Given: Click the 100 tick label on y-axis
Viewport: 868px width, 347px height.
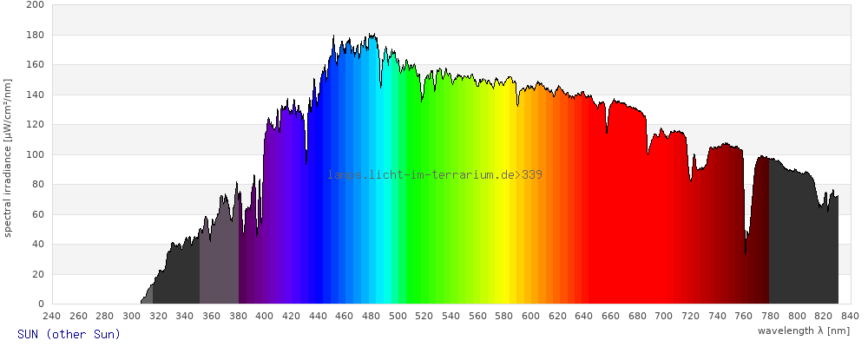Looking at the screenshot, I should (x=35, y=154).
